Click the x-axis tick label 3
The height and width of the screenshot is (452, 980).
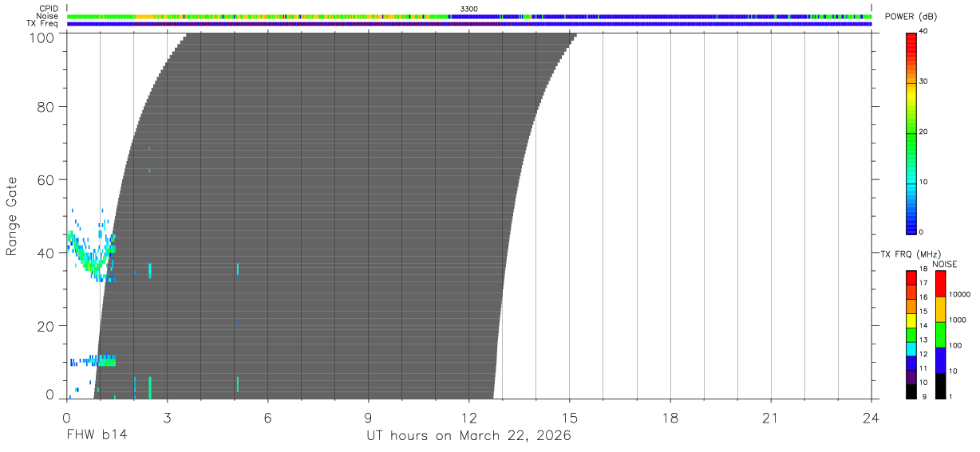167,419
